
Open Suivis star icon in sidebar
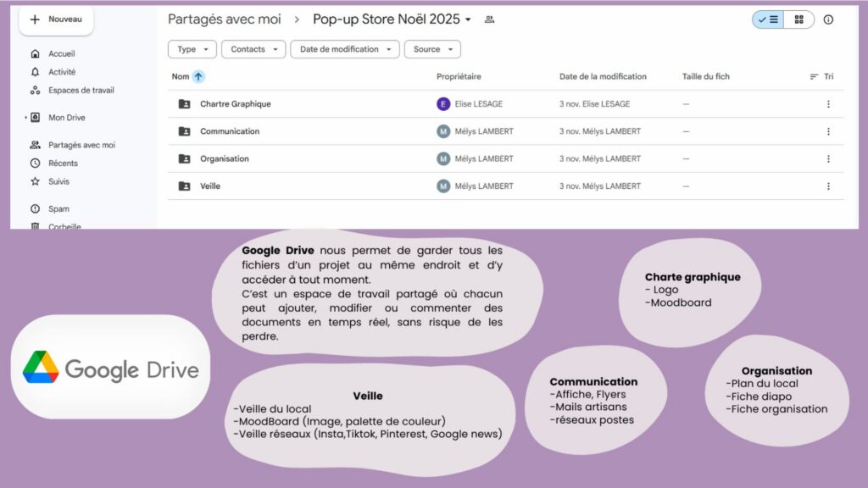click(35, 181)
